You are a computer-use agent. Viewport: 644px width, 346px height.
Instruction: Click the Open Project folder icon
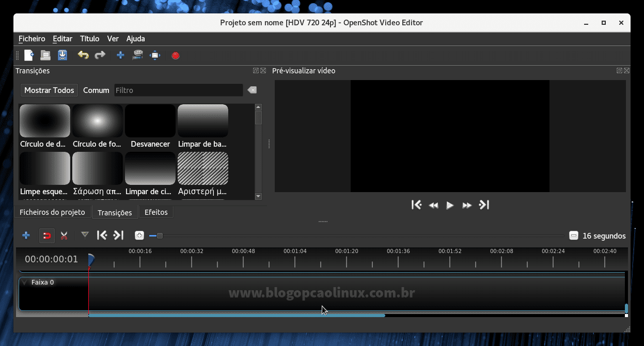pyautogui.click(x=45, y=55)
